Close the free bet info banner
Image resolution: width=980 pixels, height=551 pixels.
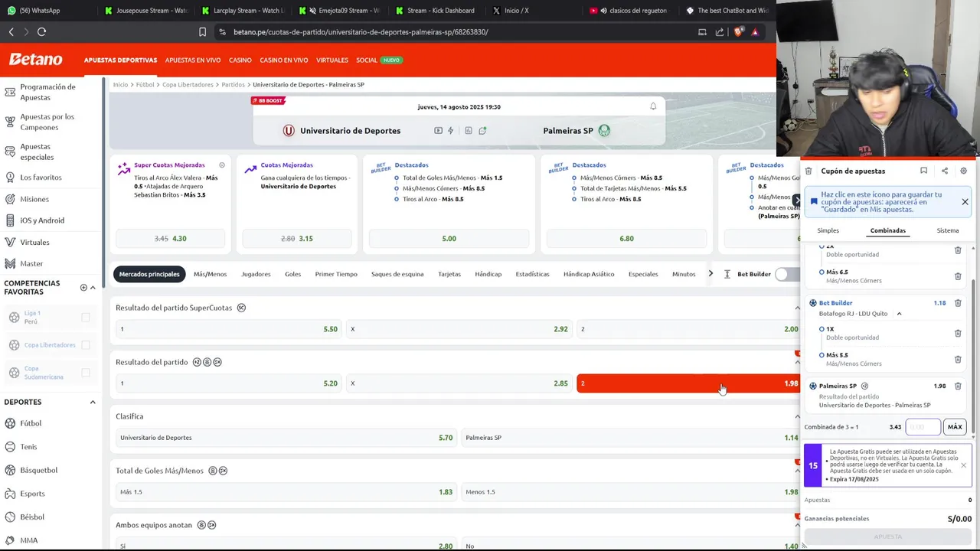[x=963, y=465]
